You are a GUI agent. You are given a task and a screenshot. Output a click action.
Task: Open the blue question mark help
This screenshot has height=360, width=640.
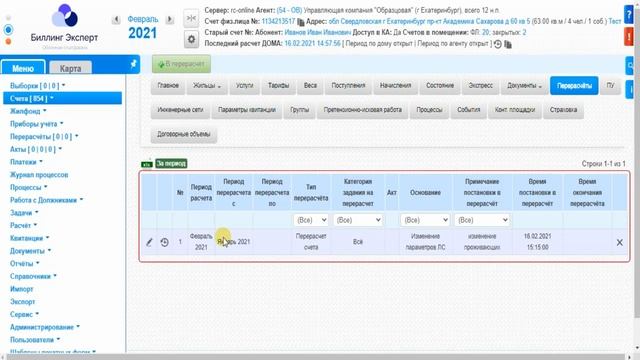pyautogui.click(x=629, y=15)
